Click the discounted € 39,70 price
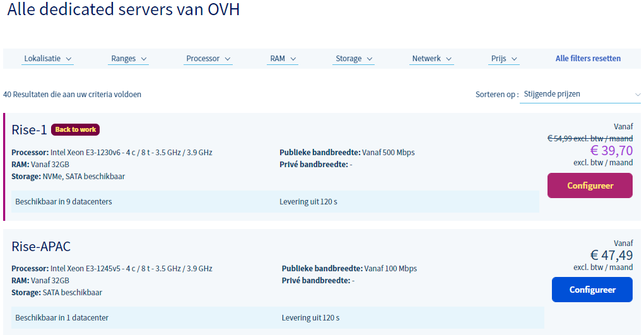This screenshot has width=644, height=335. tap(611, 151)
